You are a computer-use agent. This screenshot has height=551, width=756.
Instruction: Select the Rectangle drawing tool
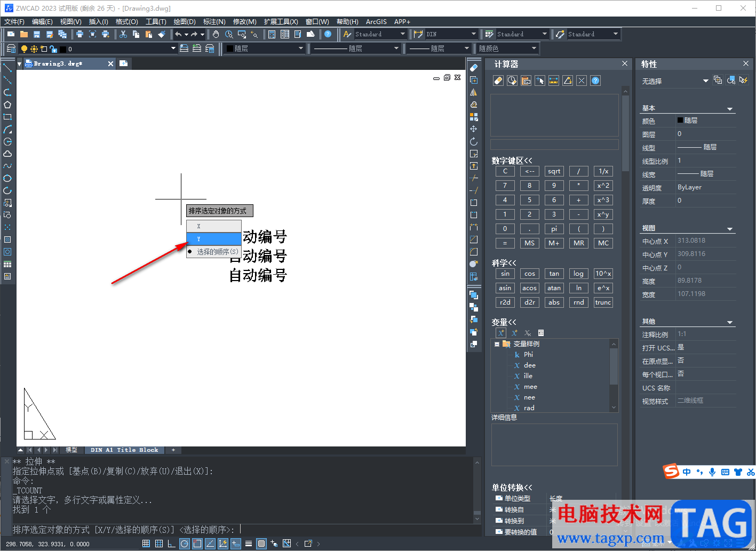[7, 117]
